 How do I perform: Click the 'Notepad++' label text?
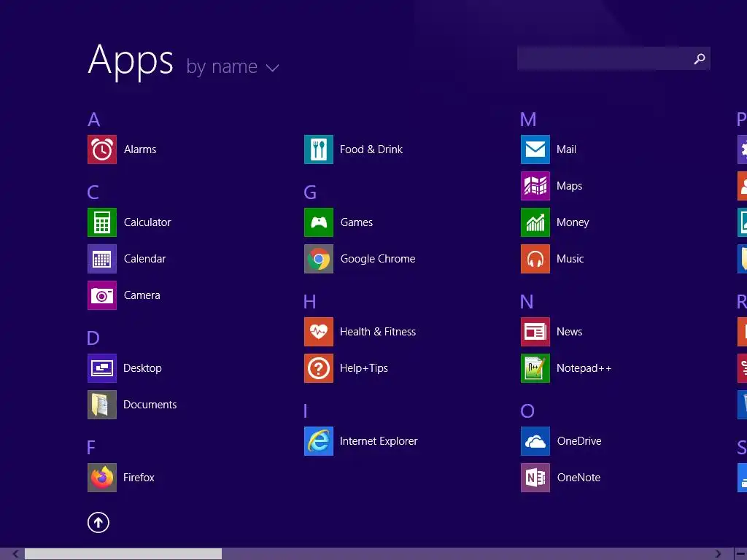[x=584, y=368]
